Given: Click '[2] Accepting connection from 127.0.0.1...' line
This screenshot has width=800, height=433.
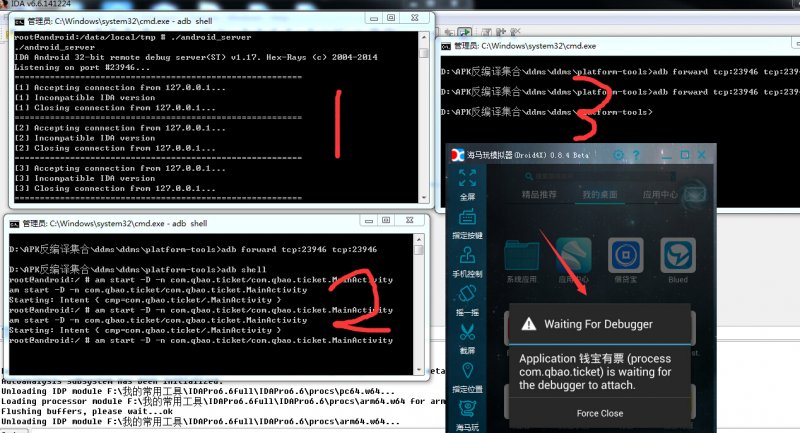Looking at the screenshot, I should coord(120,128).
